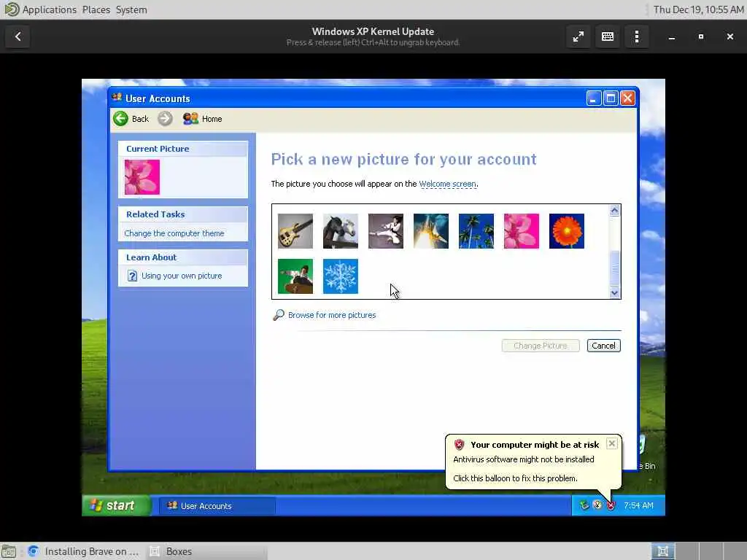Cancel picking a new picture
The image size is (747, 560).
[603, 346]
